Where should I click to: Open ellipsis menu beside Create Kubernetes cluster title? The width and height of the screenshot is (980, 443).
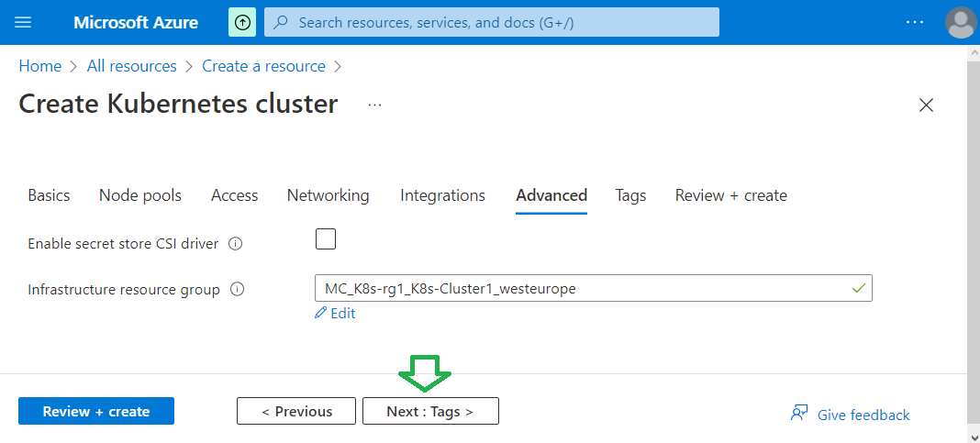(375, 105)
